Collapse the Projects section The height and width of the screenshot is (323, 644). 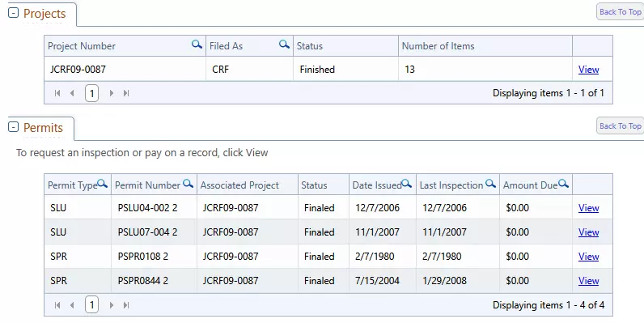(14, 13)
